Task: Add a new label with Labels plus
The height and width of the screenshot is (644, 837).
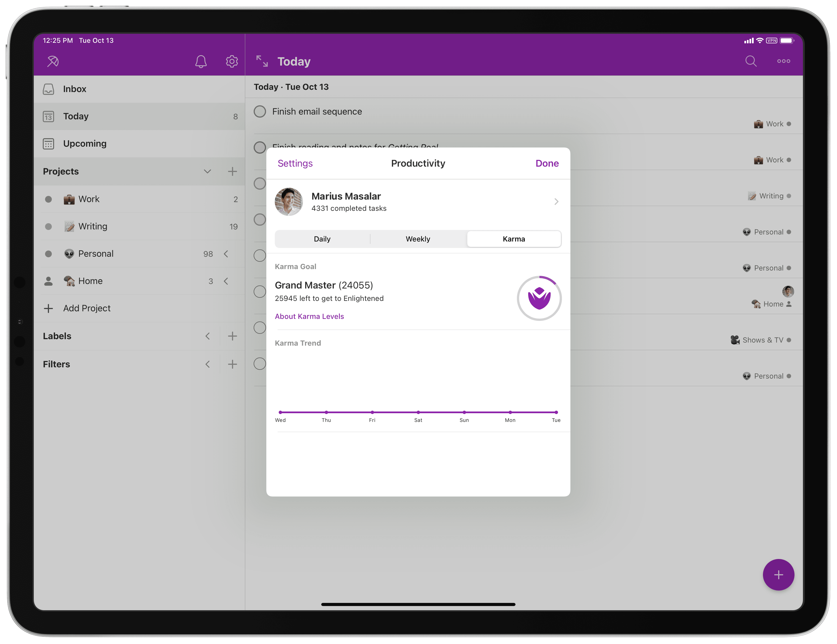Action: coord(232,336)
